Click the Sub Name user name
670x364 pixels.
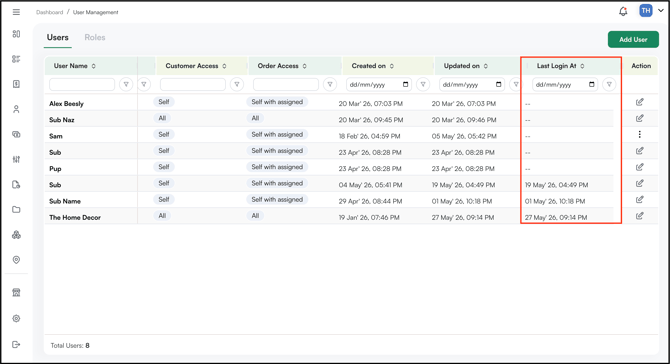(65, 201)
